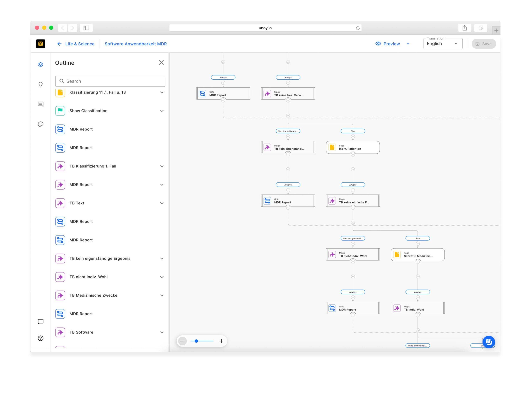Click the Preview eye button
Viewport: 532px width, 399px height.
(x=388, y=44)
